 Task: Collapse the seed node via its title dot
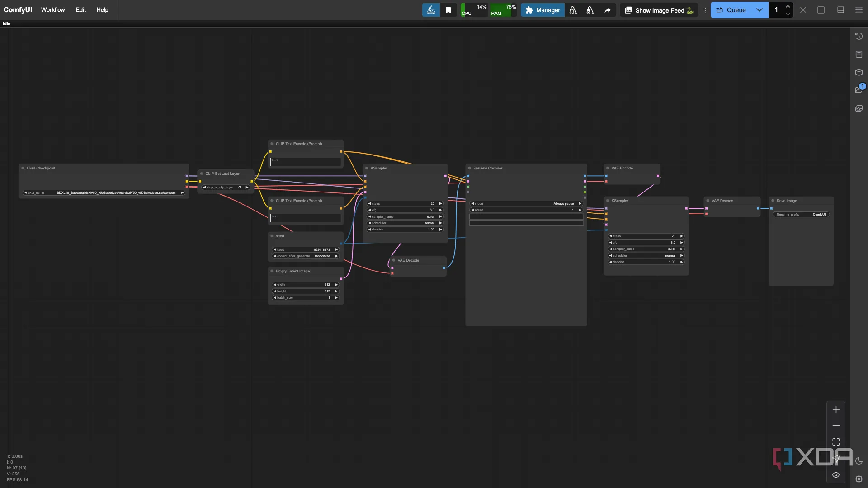272,236
